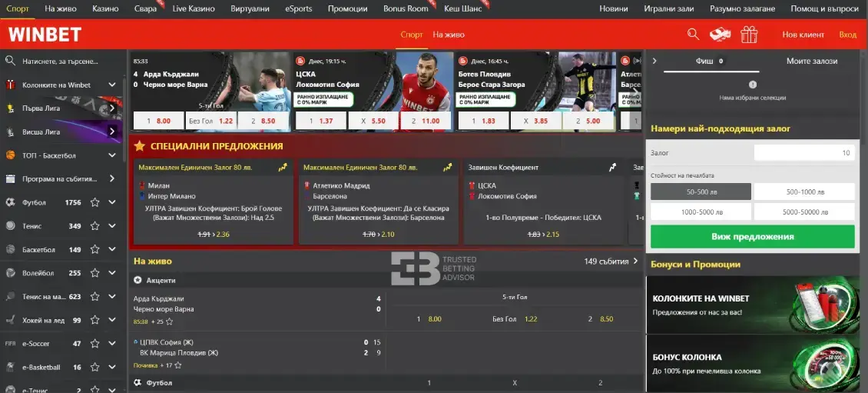Open the gift box promotions icon
Screen dimensions: 868x393
coord(749,35)
